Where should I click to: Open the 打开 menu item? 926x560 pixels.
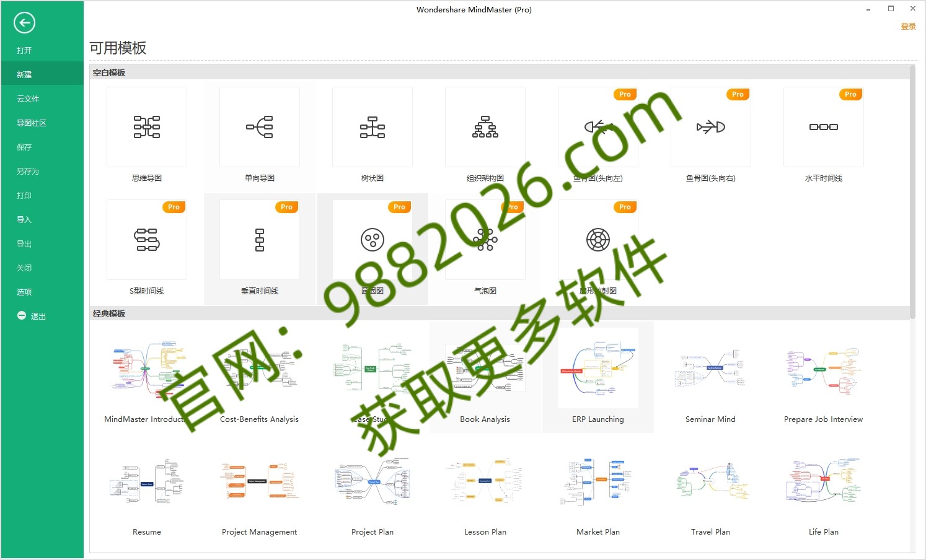coord(24,50)
